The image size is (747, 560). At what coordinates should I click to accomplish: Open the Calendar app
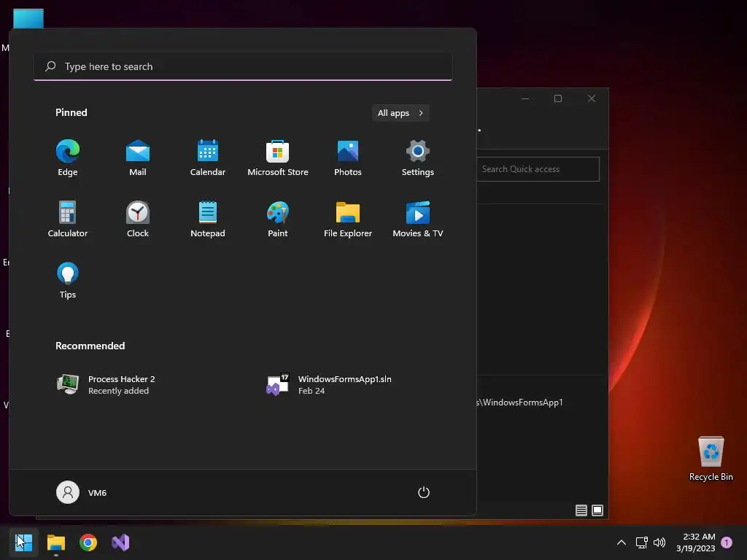pos(208,157)
